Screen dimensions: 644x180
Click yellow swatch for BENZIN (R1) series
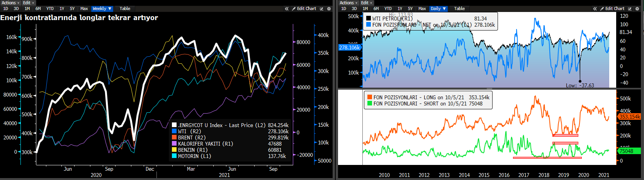coord(174,150)
